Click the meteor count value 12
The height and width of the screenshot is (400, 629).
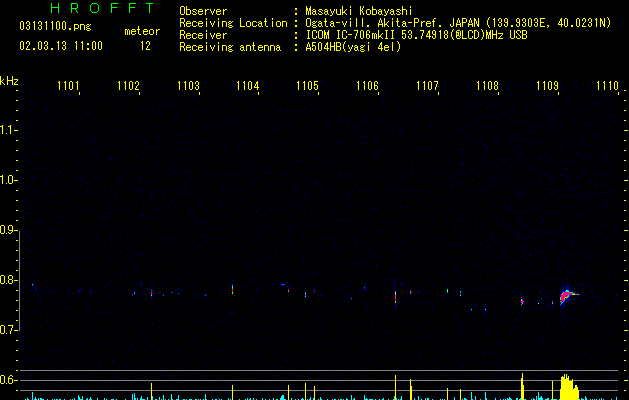click(145, 46)
